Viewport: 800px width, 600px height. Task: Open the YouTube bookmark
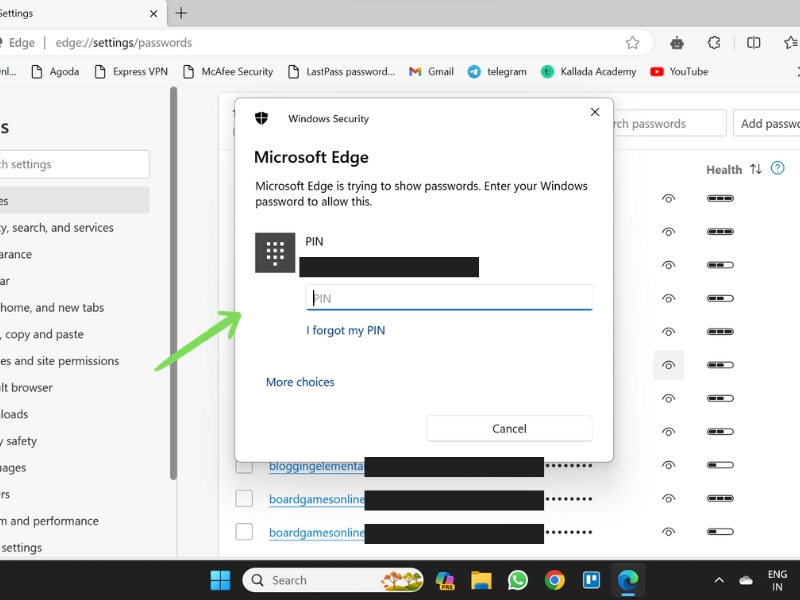679,72
